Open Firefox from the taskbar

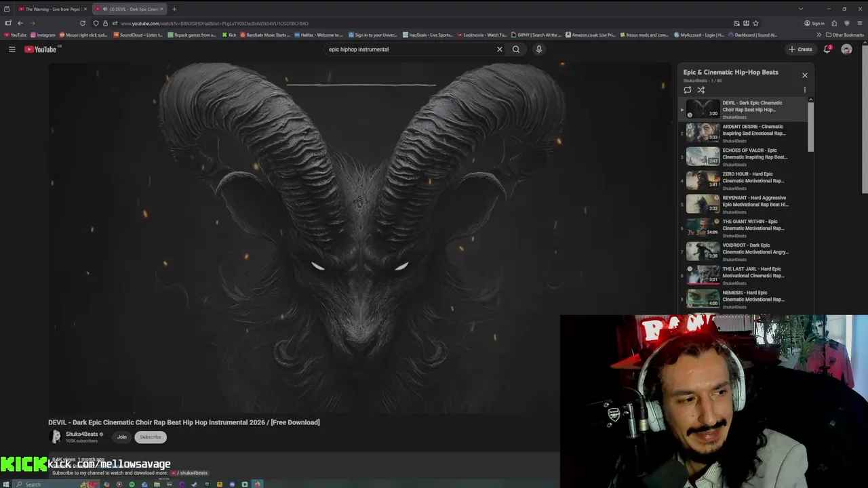(x=258, y=485)
